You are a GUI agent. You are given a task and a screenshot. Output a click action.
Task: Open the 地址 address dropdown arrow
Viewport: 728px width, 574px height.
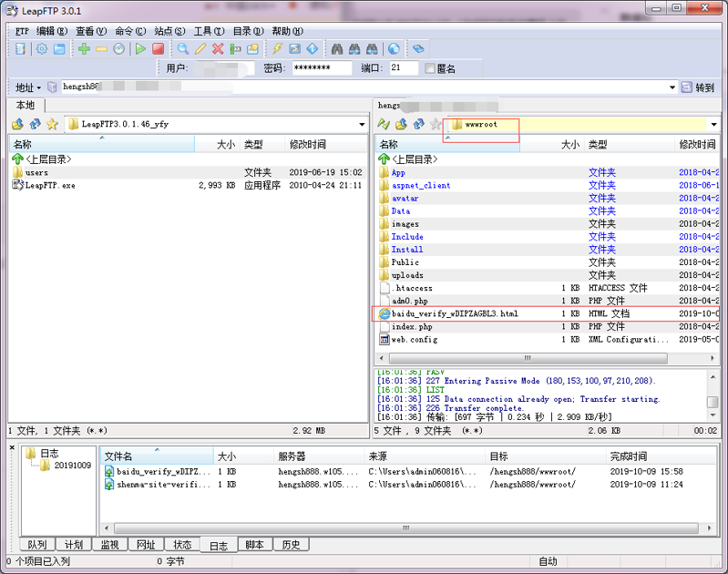(38, 87)
